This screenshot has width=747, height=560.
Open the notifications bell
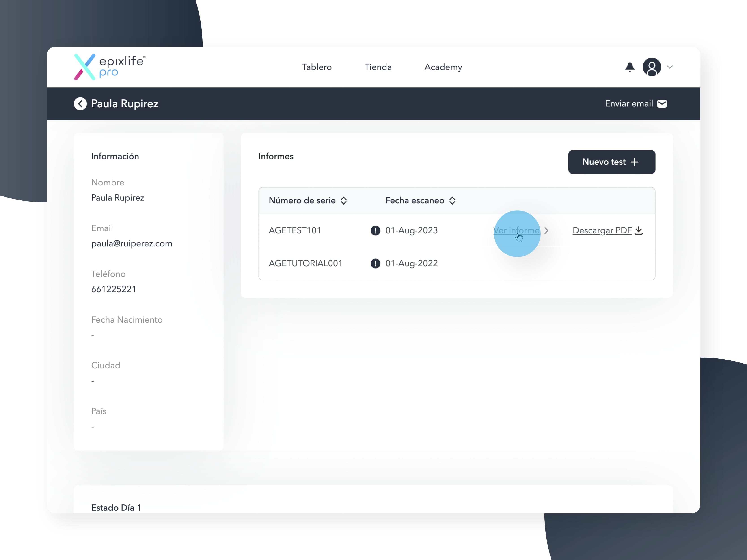(x=629, y=67)
